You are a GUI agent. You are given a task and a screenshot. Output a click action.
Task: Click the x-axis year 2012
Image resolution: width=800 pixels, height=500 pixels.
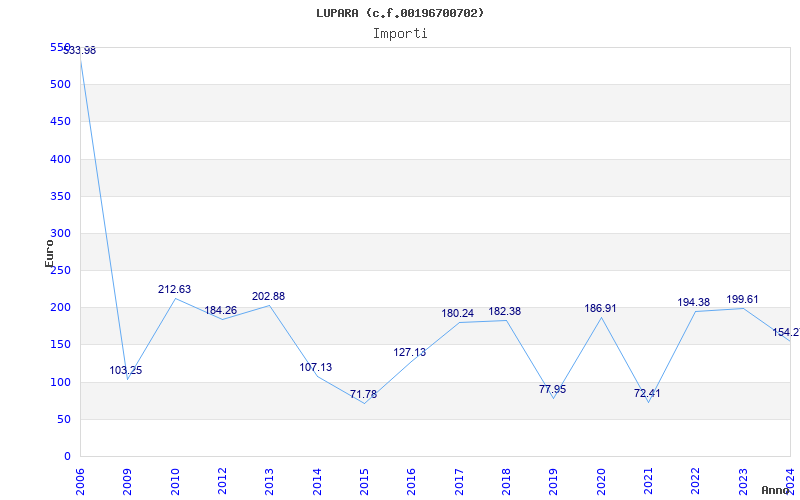222,481
